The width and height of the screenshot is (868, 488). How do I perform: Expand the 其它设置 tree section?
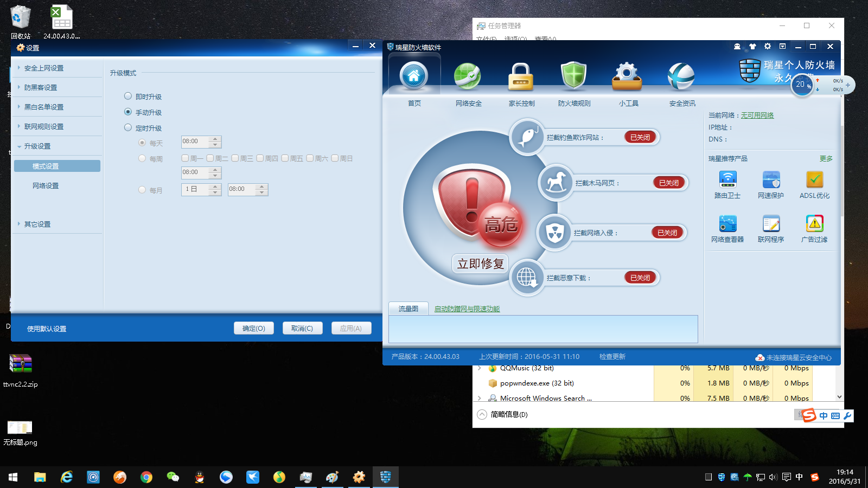(20, 224)
